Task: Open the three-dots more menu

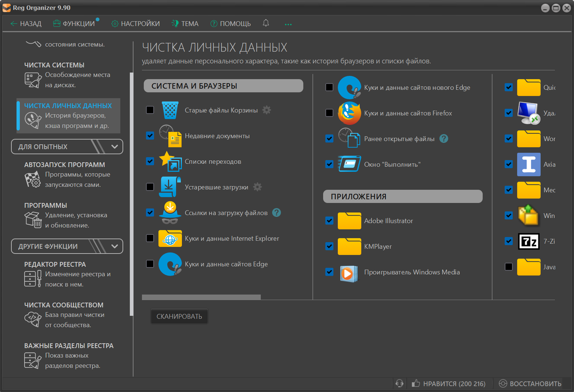Action: pyautogui.click(x=288, y=24)
